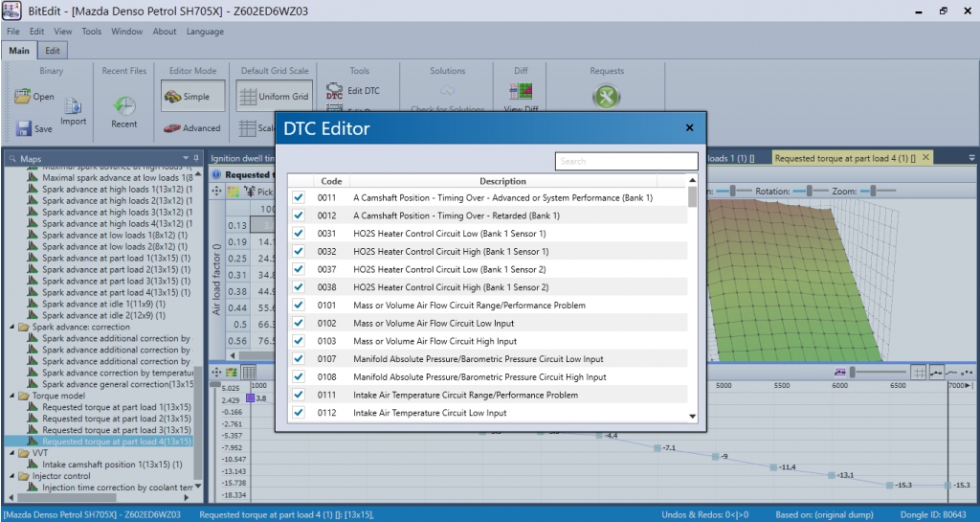The image size is (980, 522).
Task: Pin the Maps panel with pushpin icon
Action: point(196,158)
